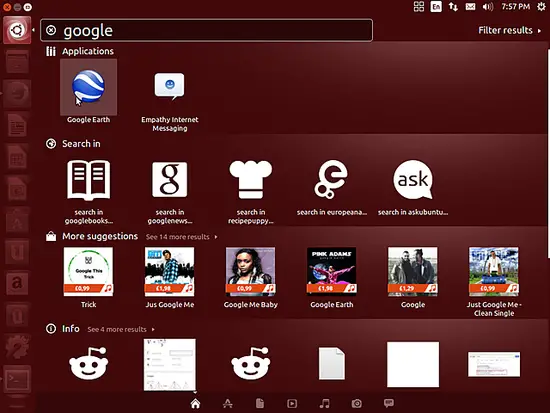Switch to the Music lens tab

tap(324, 404)
